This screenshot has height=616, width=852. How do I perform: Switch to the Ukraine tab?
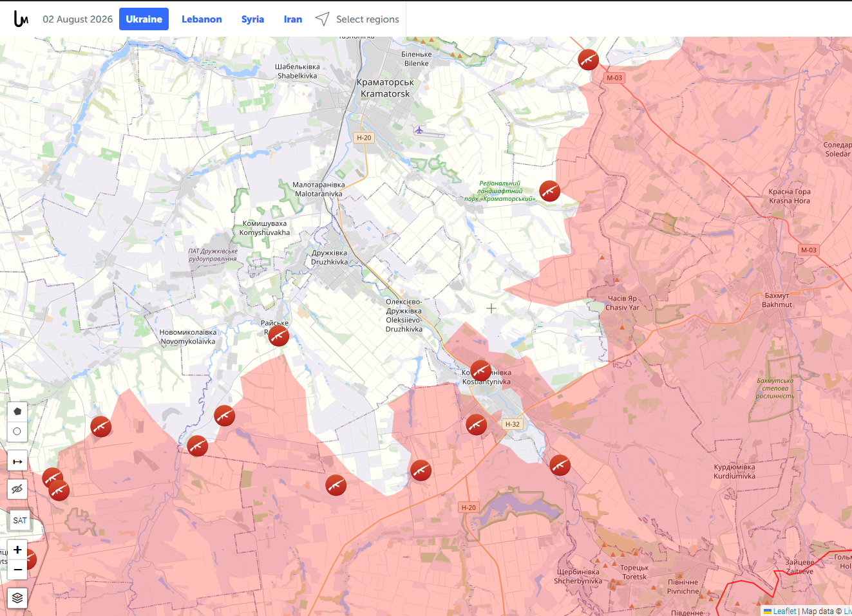click(x=144, y=19)
